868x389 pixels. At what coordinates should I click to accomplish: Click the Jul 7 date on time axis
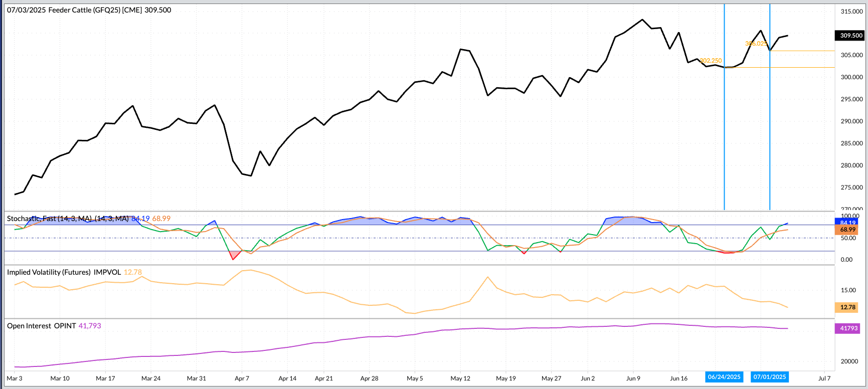click(824, 378)
